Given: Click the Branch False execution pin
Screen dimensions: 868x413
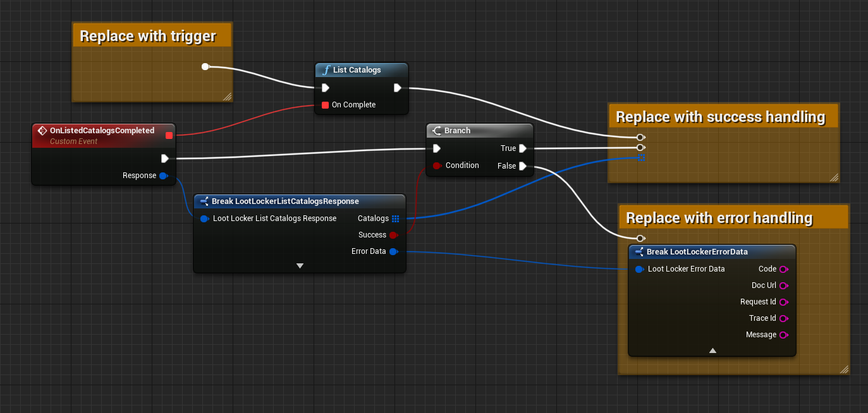Looking at the screenshot, I should (523, 166).
